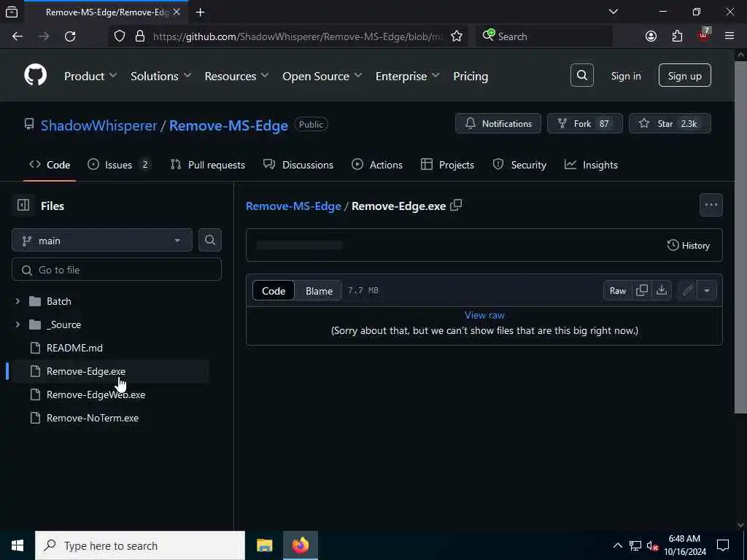Click the View raw link

(484, 315)
